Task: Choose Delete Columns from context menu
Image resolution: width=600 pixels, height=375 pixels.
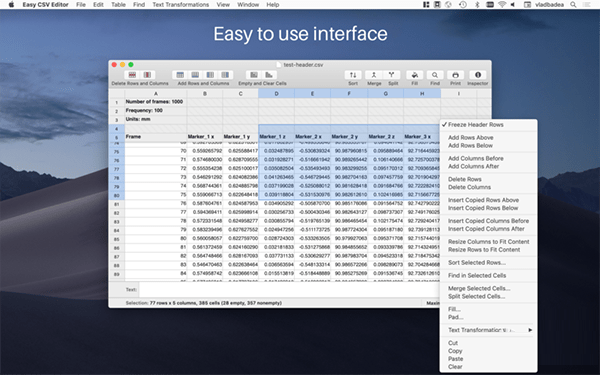Action: point(489,187)
